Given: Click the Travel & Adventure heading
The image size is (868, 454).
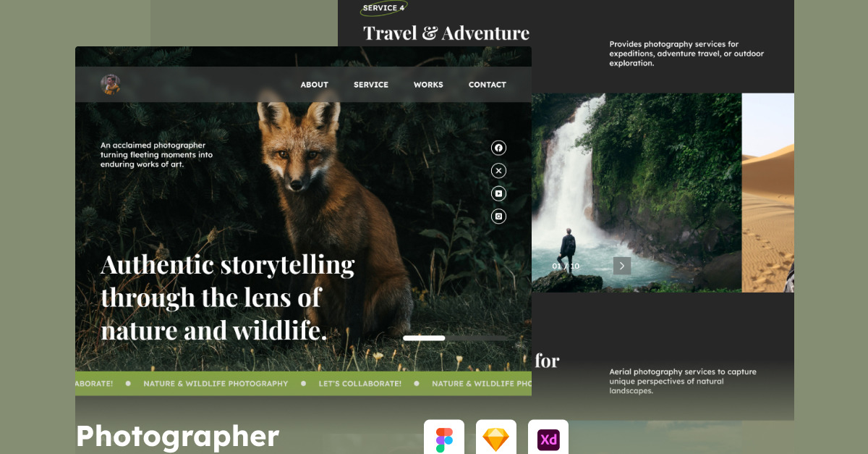Looking at the screenshot, I should click(x=446, y=33).
